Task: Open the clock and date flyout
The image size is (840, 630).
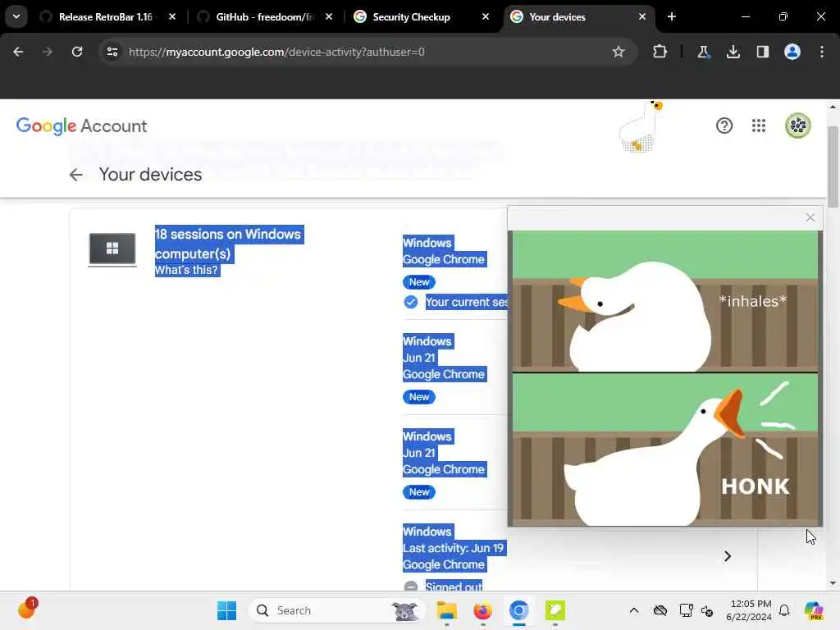Action: [749, 610]
